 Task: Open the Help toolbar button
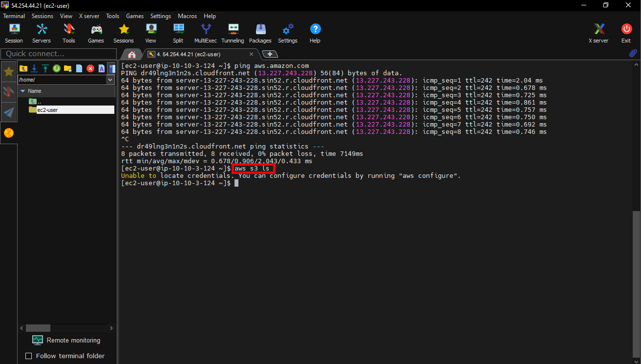(315, 33)
